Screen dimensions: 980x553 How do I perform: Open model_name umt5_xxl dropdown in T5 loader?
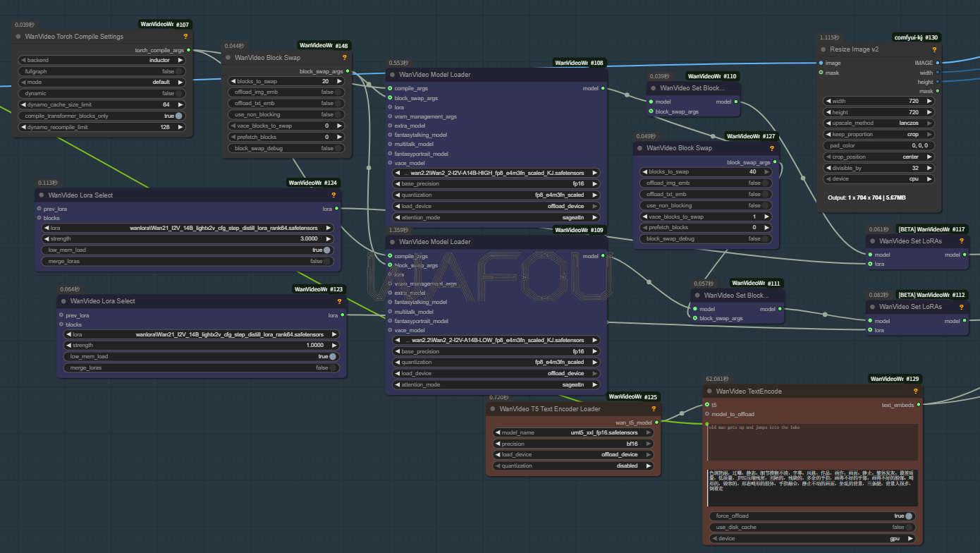click(x=573, y=432)
